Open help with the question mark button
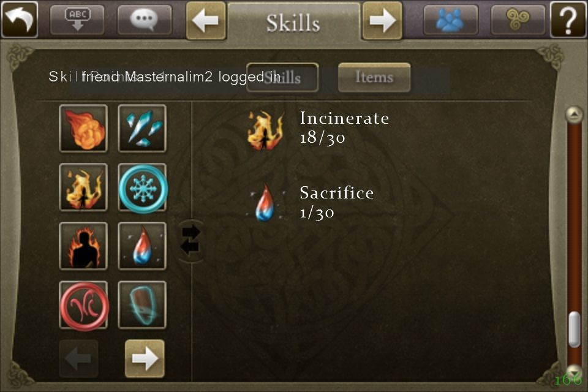The image size is (588, 392). click(x=568, y=20)
